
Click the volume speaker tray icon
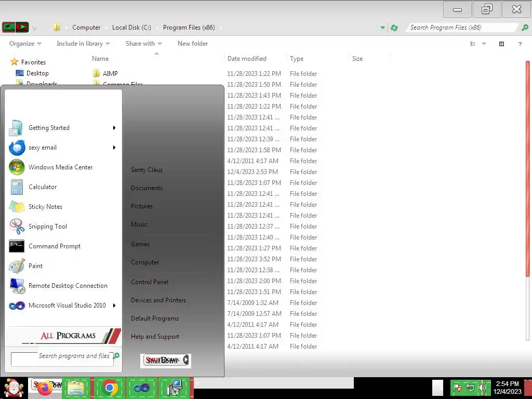tap(482, 388)
